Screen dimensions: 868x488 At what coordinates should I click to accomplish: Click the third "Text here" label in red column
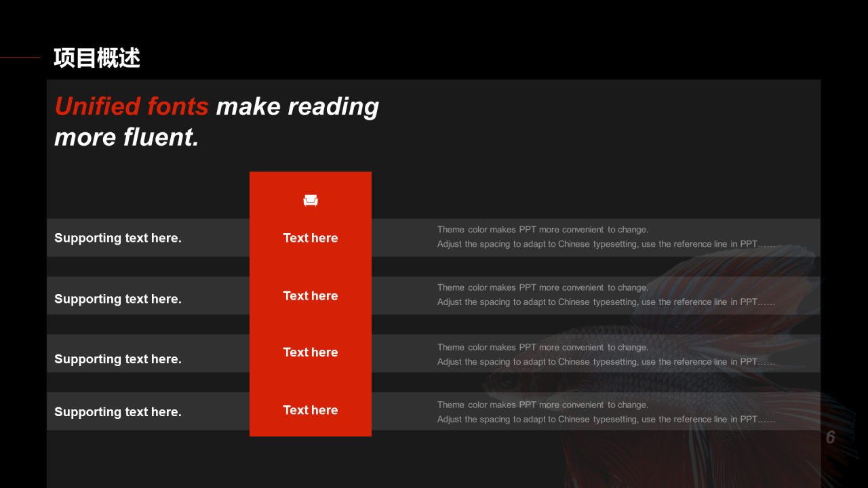[311, 352]
